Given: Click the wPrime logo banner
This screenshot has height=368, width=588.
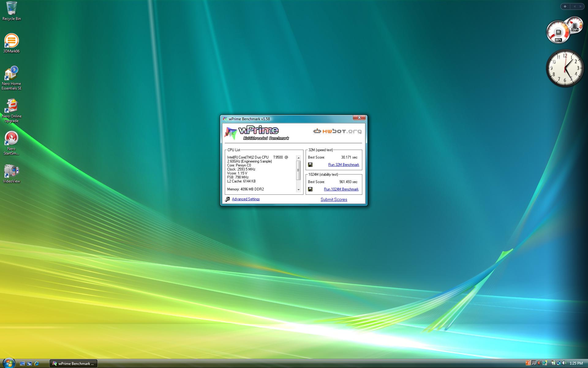Looking at the screenshot, I should pos(257,133).
